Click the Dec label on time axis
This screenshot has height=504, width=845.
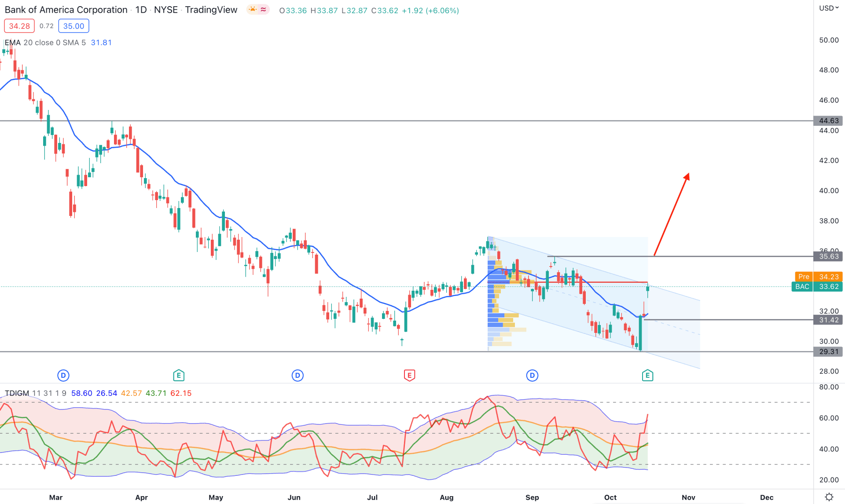(x=767, y=497)
